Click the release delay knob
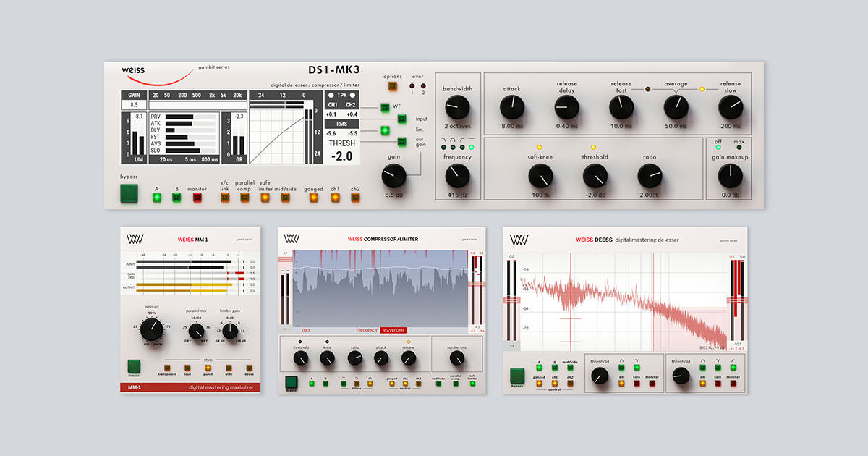This screenshot has height=456, width=868. tap(567, 108)
